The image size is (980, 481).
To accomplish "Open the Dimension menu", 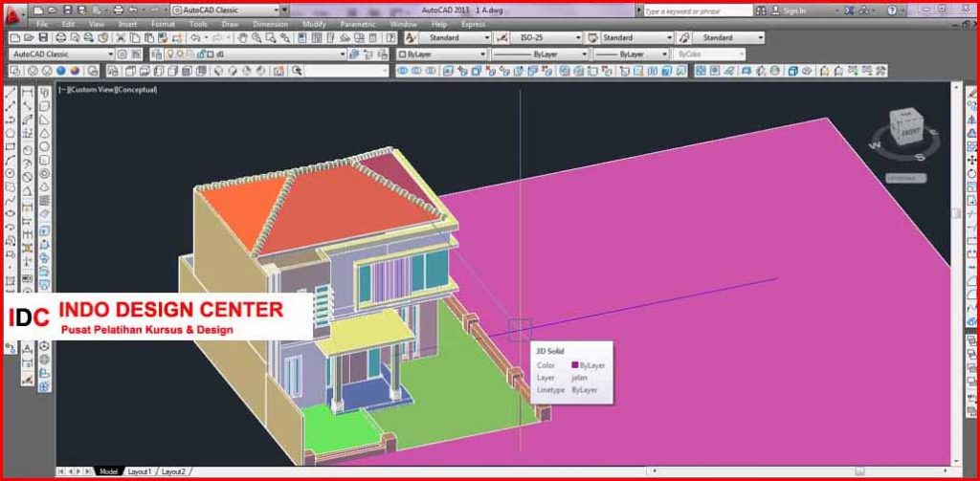I will 271,24.
